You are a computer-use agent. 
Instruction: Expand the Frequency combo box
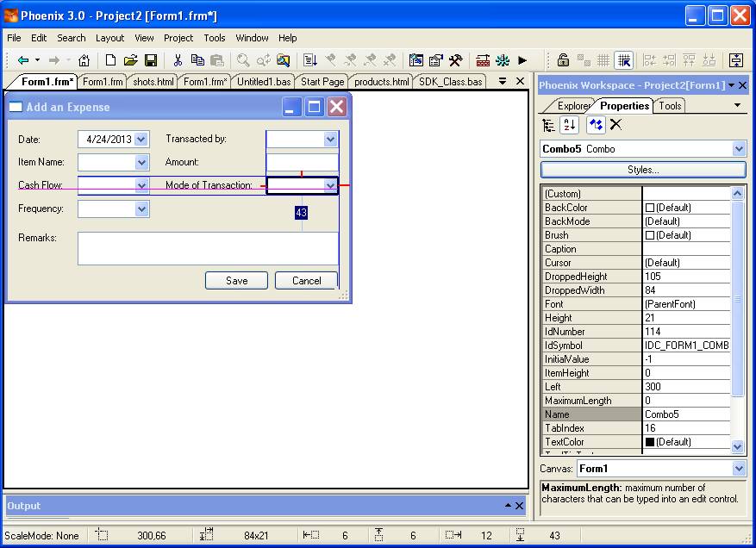[x=141, y=209]
